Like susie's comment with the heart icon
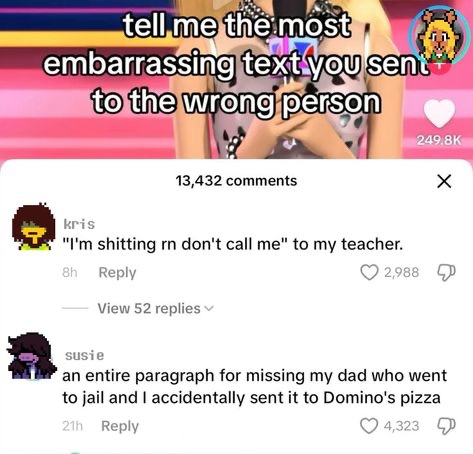The image size is (473, 454). pyautogui.click(x=369, y=426)
